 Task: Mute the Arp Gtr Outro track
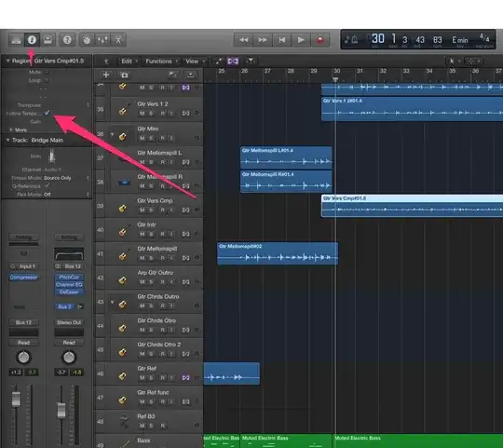pyautogui.click(x=143, y=282)
